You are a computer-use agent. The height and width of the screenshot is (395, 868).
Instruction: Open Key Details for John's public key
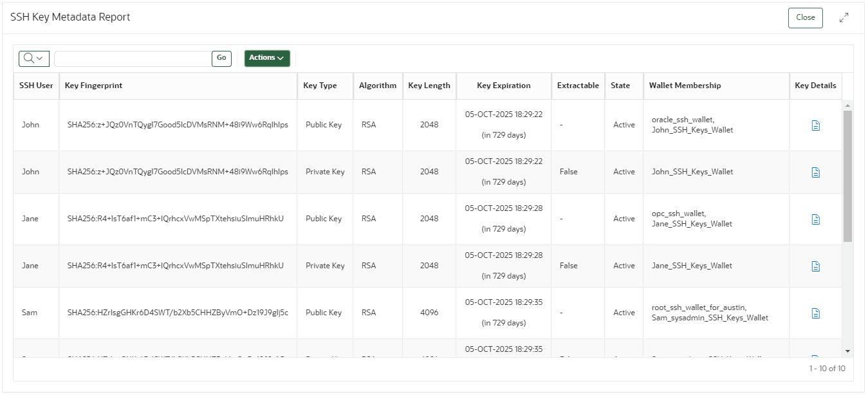[815, 125]
